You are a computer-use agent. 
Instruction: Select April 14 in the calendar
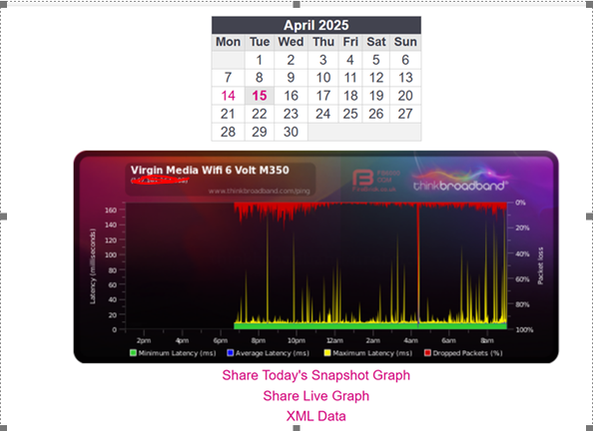pyautogui.click(x=228, y=96)
